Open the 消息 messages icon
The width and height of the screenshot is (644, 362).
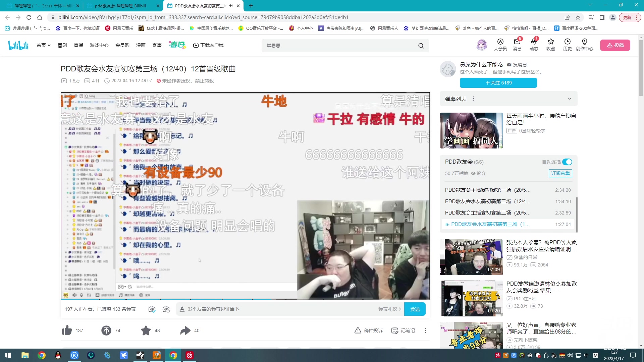pyautogui.click(x=517, y=45)
